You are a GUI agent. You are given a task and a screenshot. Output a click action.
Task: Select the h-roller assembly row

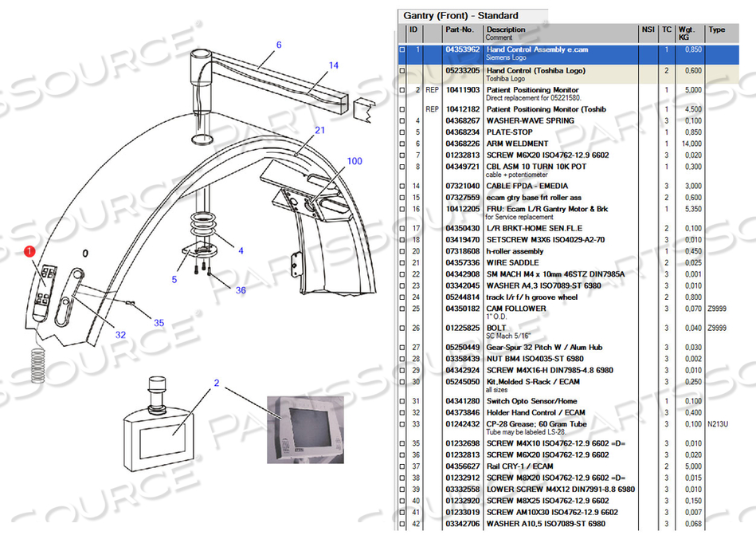click(567, 251)
